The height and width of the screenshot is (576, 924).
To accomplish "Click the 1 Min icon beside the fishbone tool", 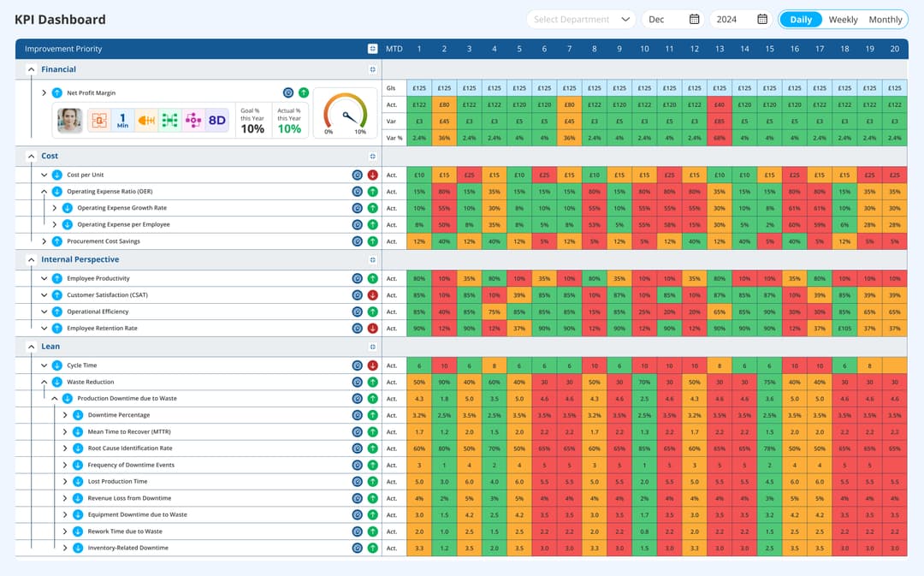I will click(122, 120).
